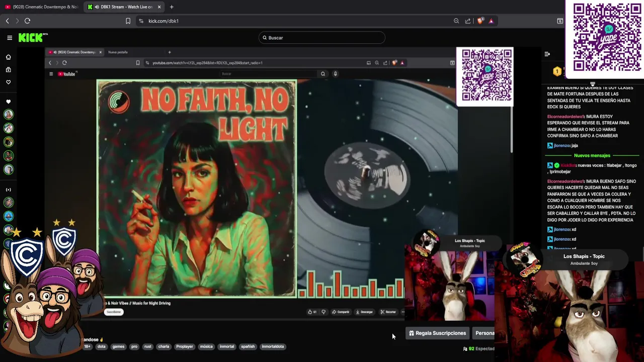The height and width of the screenshot is (362, 644).
Task: Click the 18+ mature content tag
Action: pos(88,346)
